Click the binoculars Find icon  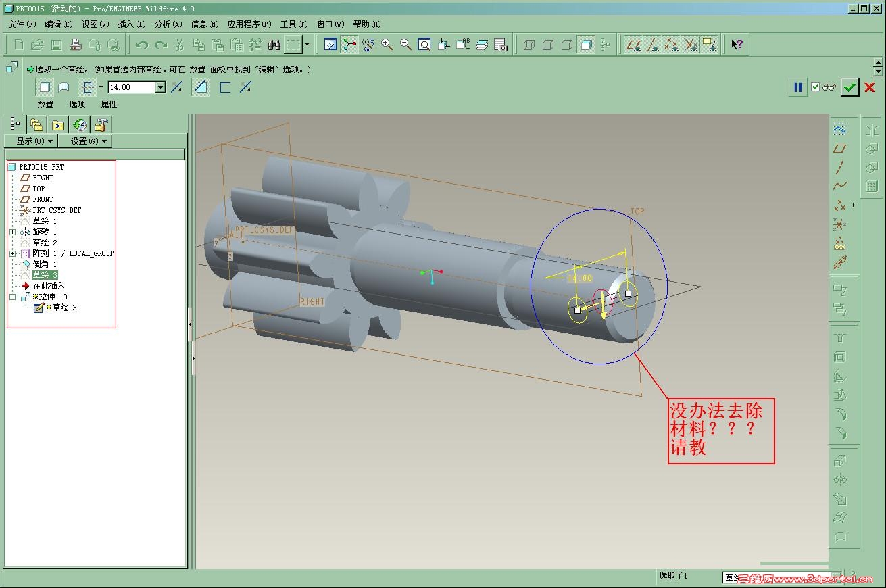point(274,45)
